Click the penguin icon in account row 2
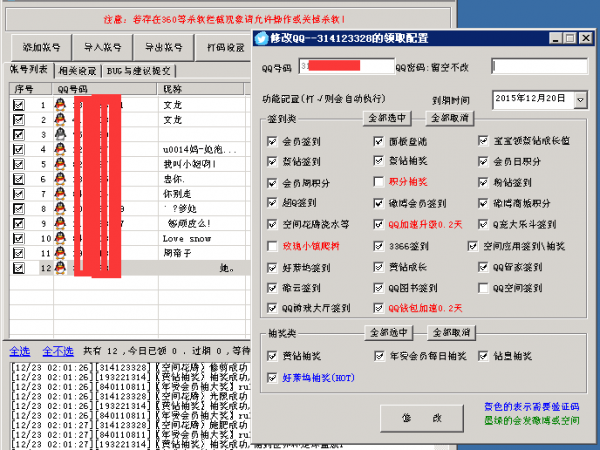The image size is (600, 450). (x=60, y=119)
